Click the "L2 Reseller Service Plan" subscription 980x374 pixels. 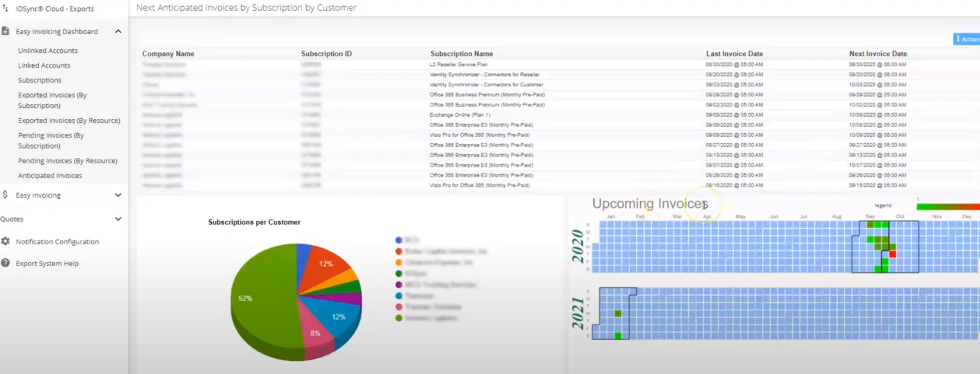coord(458,64)
